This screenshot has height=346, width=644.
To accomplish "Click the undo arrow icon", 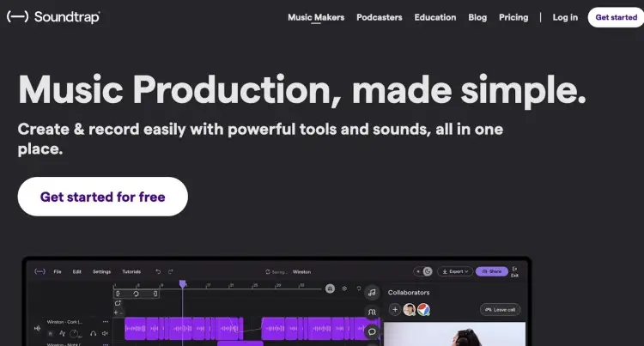I will [x=158, y=271].
